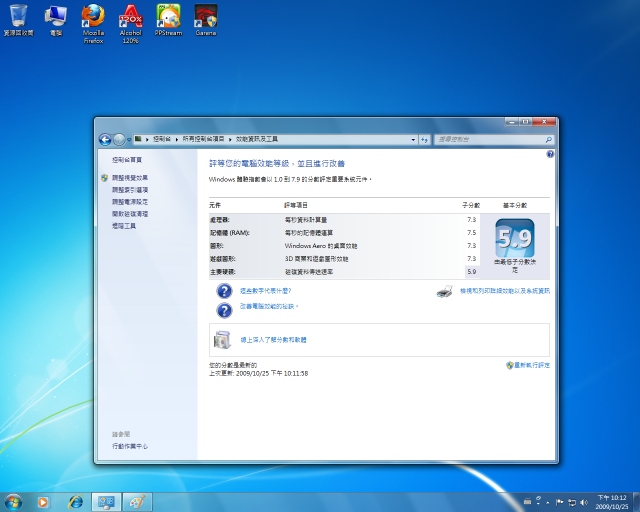Click the refresh button beside the address bar

[x=424, y=140]
